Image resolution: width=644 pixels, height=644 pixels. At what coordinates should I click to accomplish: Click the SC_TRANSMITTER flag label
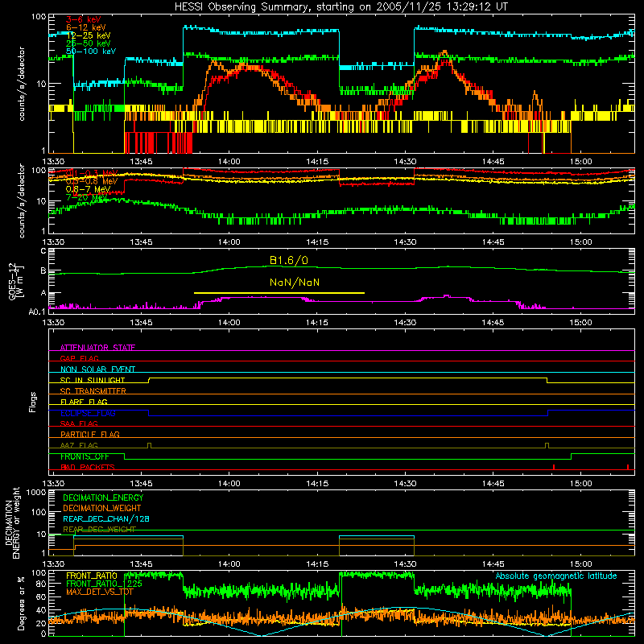[x=93, y=391]
